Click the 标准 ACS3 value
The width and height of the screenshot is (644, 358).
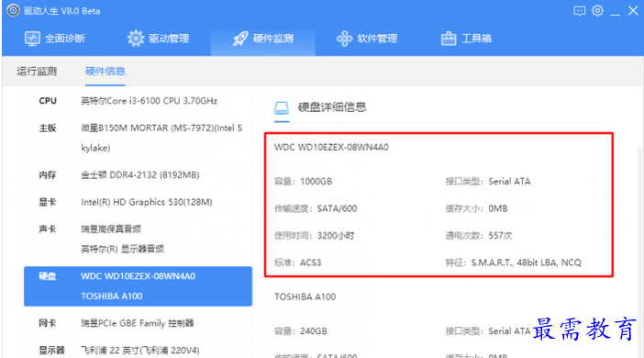[310, 263]
